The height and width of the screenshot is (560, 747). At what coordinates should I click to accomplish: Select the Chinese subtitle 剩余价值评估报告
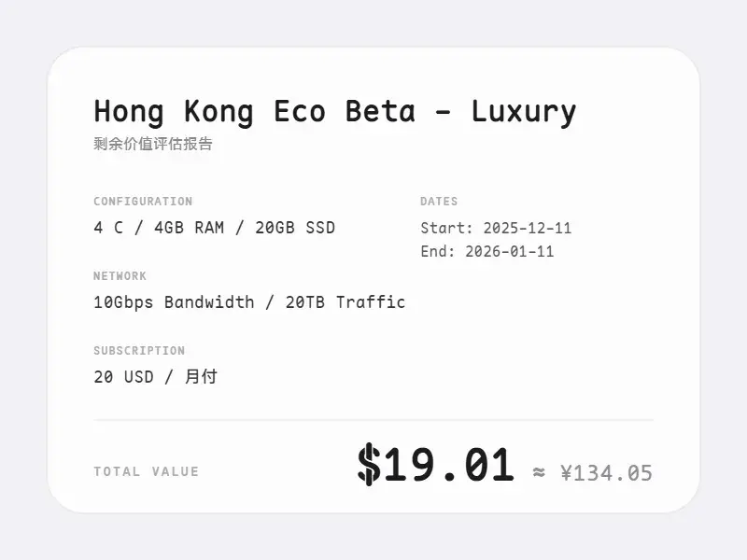(x=153, y=144)
